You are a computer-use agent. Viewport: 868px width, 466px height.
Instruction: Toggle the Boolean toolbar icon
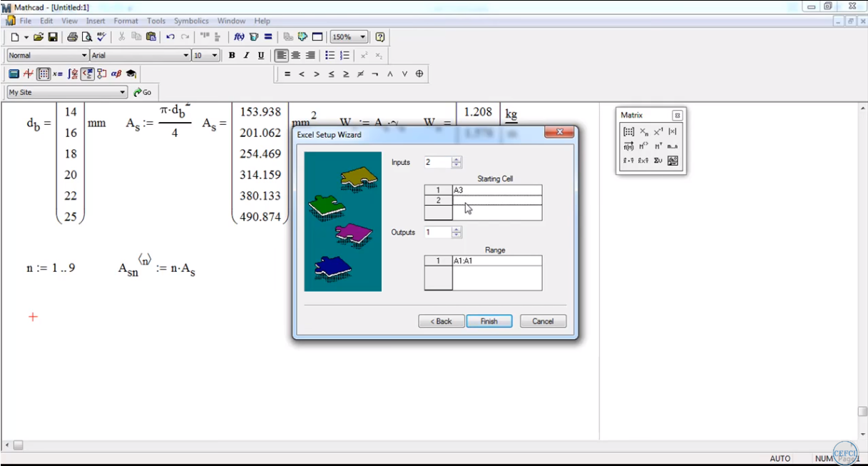tap(87, 74)
